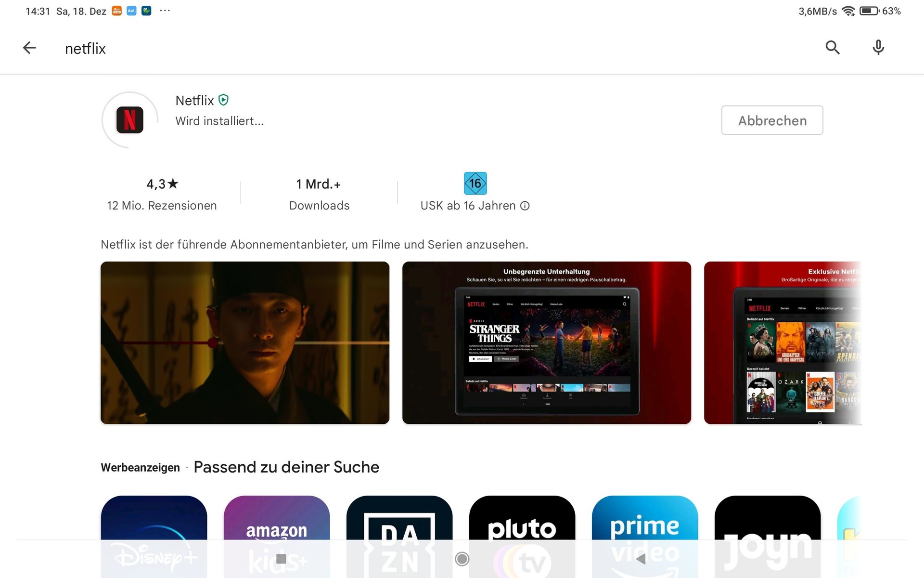Image resolution: width=924 pixels, height=578 pixels.
Task: Open the Prime Video app icon
Action: click(x=645, y=537)
